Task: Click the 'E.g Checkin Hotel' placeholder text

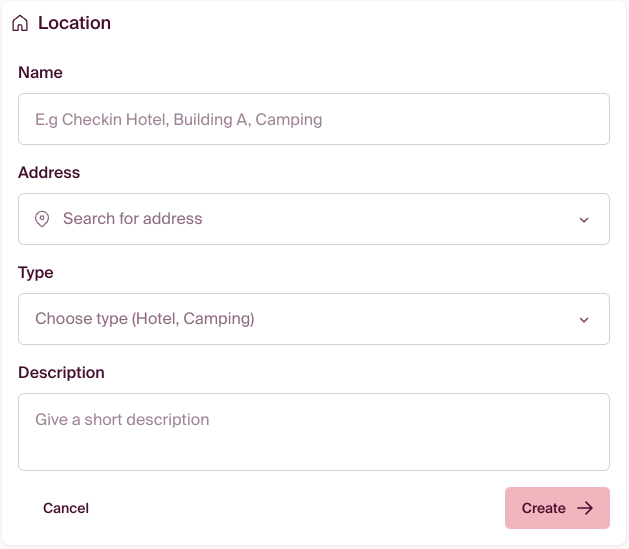Action: point(178,120)
